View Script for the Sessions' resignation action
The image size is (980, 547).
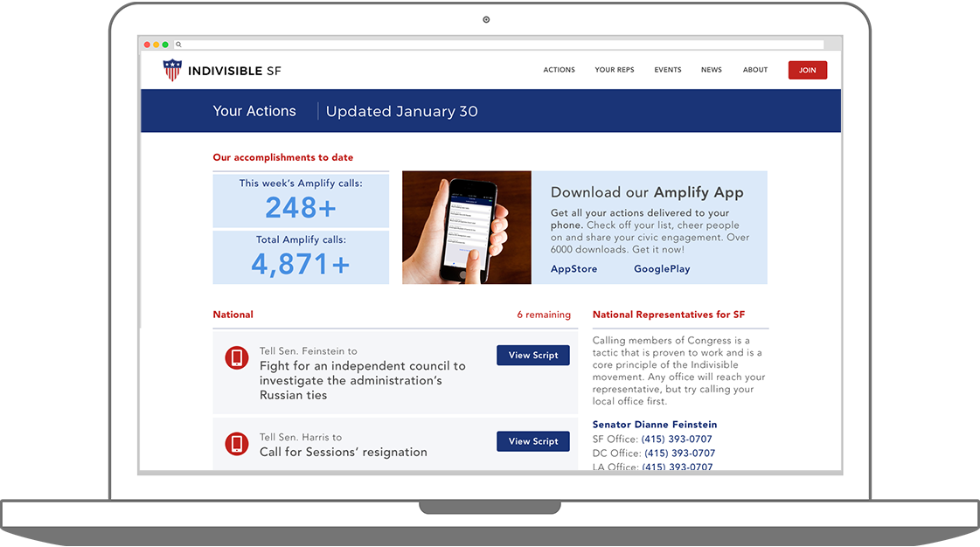pos(533,441)
